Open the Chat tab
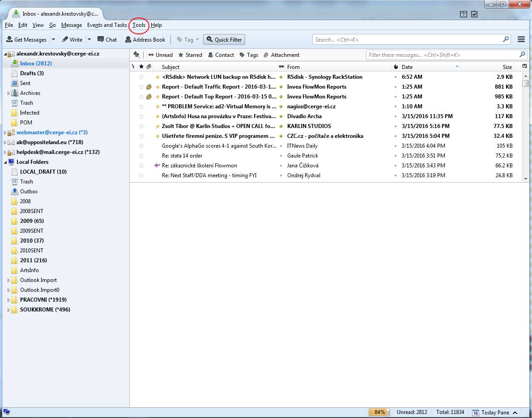 click(x=107, y=39)
